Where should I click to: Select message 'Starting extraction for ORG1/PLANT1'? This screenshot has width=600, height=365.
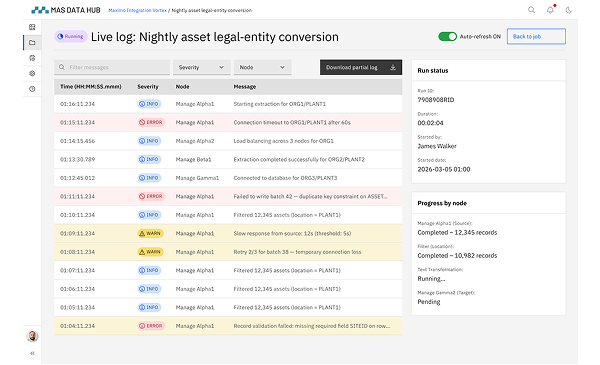point(280,104)
